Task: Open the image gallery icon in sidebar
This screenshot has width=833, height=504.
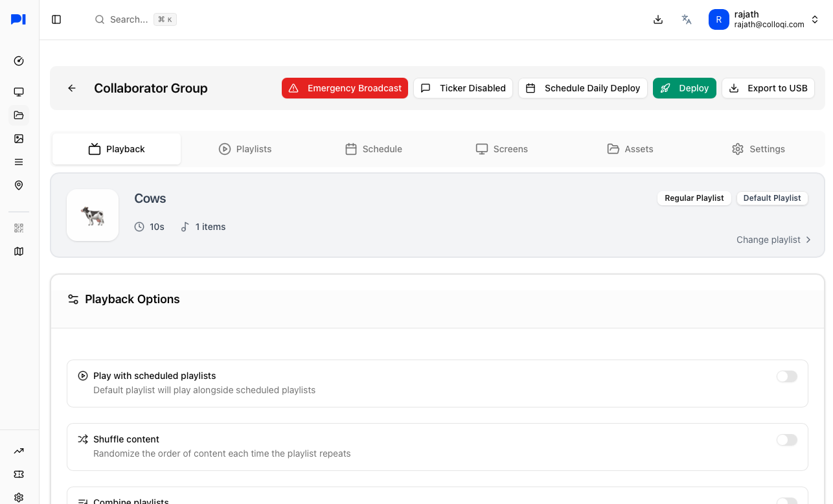Action: (19, 139)
